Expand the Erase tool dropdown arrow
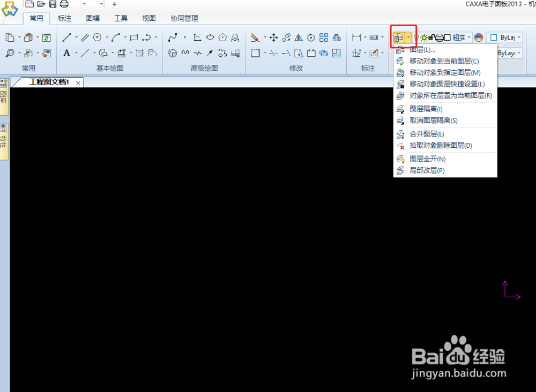Screen dimensions: 536x392 point(265,37)
